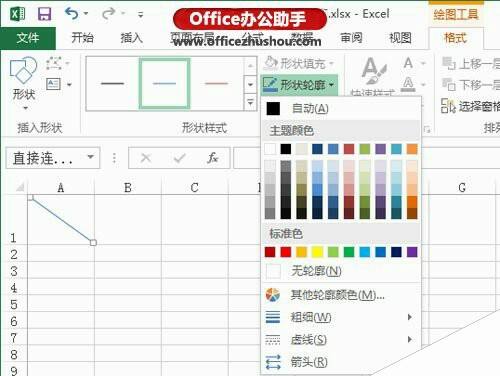The width and height of the screenshot is (500, 376).
Task: Pick dark blue theme color swatch
Action: pyautogui.click(x=317, y=149)
